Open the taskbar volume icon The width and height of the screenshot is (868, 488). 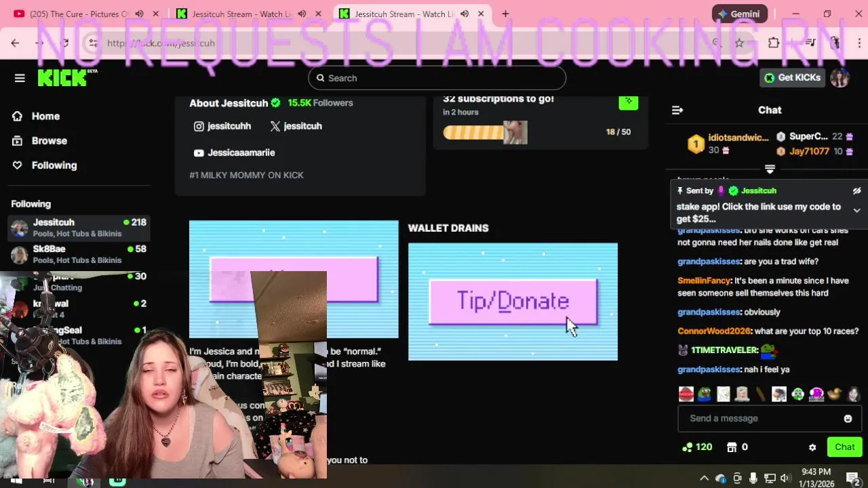(786, 479)
